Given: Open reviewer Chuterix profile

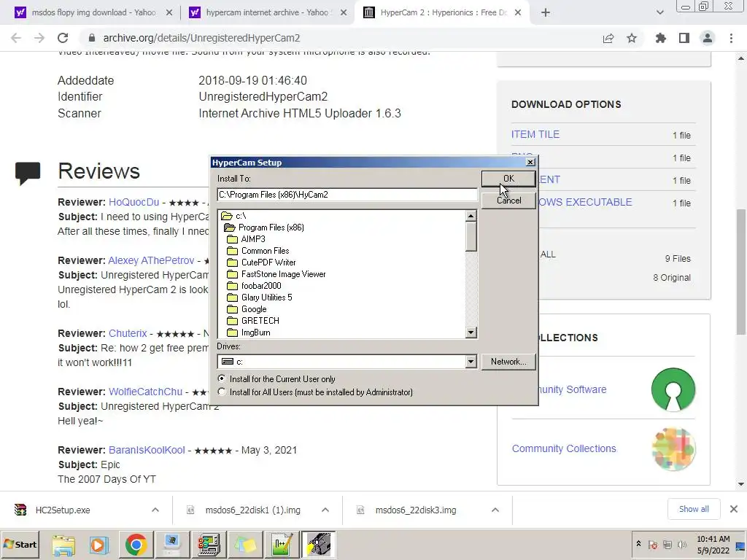Looking at the screenshot, I should point(128,333).
